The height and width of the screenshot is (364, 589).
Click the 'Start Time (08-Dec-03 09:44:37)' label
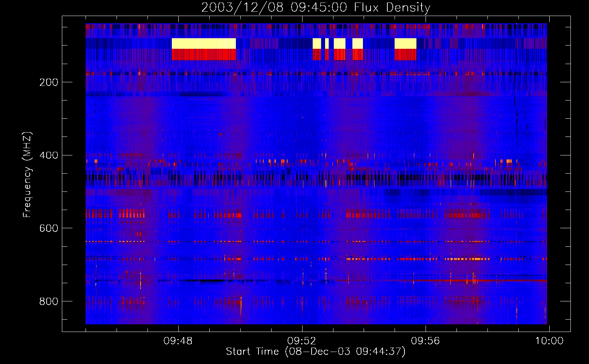(x=316, y=352)
